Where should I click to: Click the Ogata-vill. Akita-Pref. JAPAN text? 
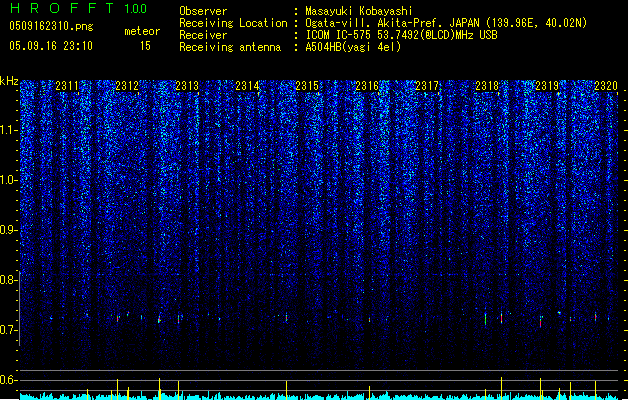coord(394,23)
